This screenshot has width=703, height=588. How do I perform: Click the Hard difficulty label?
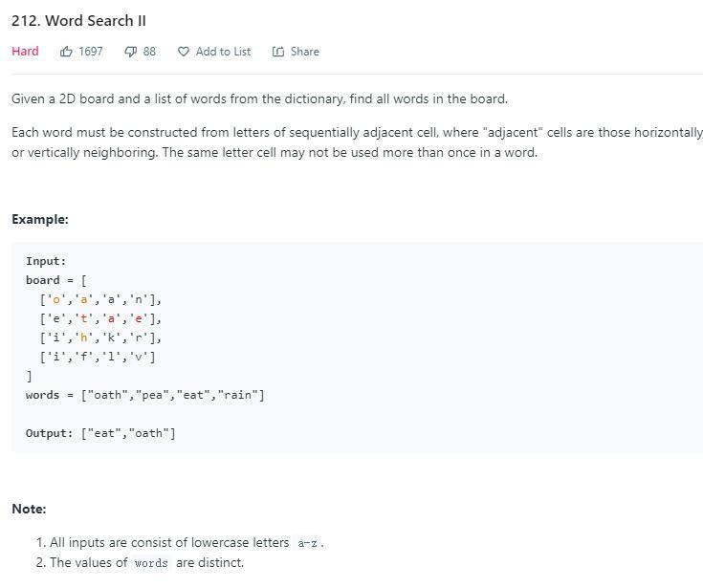click(x=25, y=52)
